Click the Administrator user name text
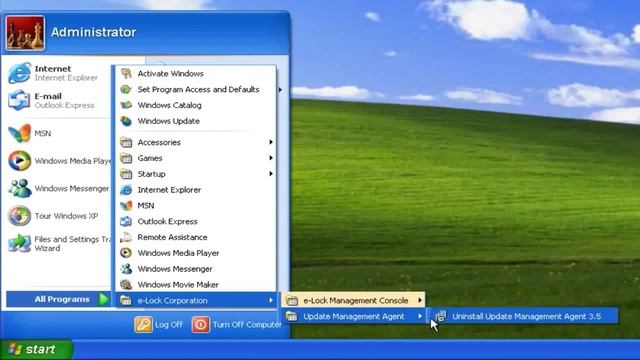 pyautogui.click(x=93, y=32)
